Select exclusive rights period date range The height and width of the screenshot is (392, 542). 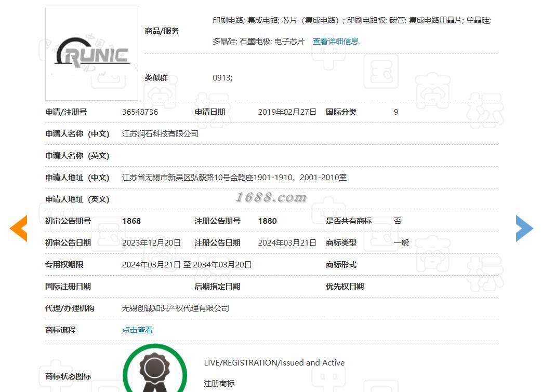[187, 265]
